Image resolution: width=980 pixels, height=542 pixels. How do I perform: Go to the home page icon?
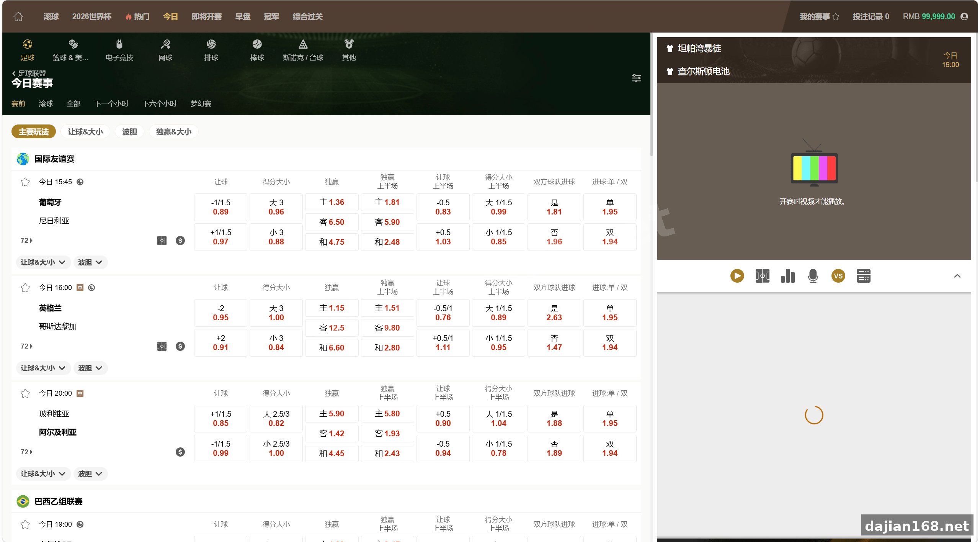[x=18, y=16]
